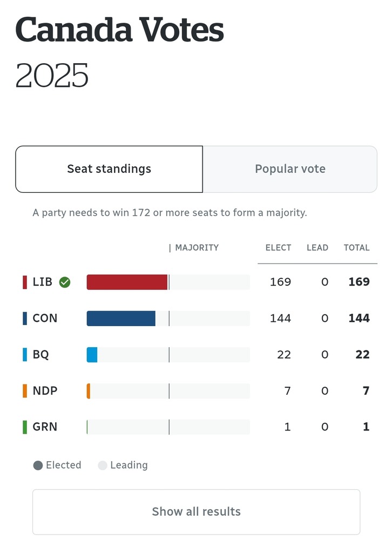
Task: Click the dark Elected legend dot
Action: [38, 465]
